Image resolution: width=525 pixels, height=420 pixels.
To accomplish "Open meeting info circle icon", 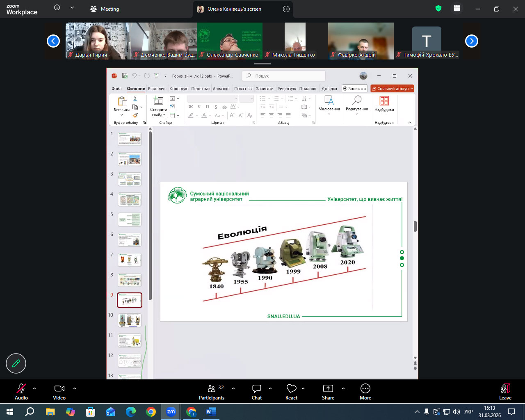I will [57, 8].
